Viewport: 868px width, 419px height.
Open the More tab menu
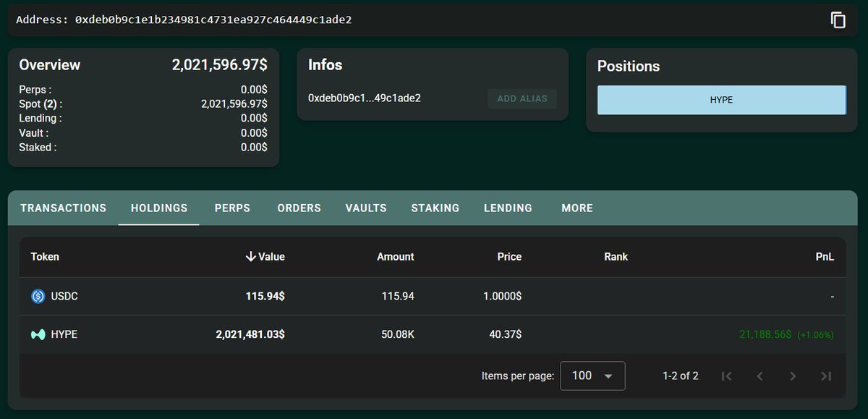click(577, 208)
